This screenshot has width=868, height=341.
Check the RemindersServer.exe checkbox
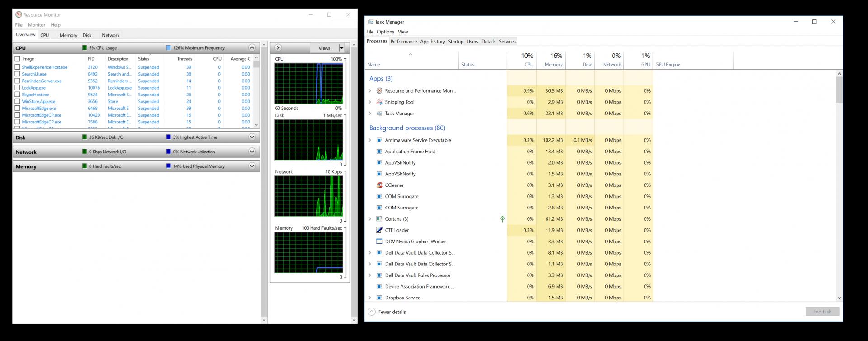18,81
